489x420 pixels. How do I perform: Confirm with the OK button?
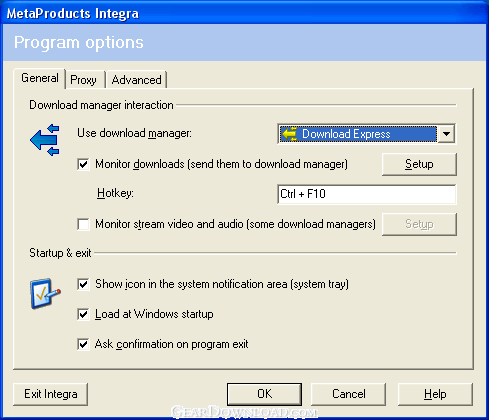click(264, 394)
